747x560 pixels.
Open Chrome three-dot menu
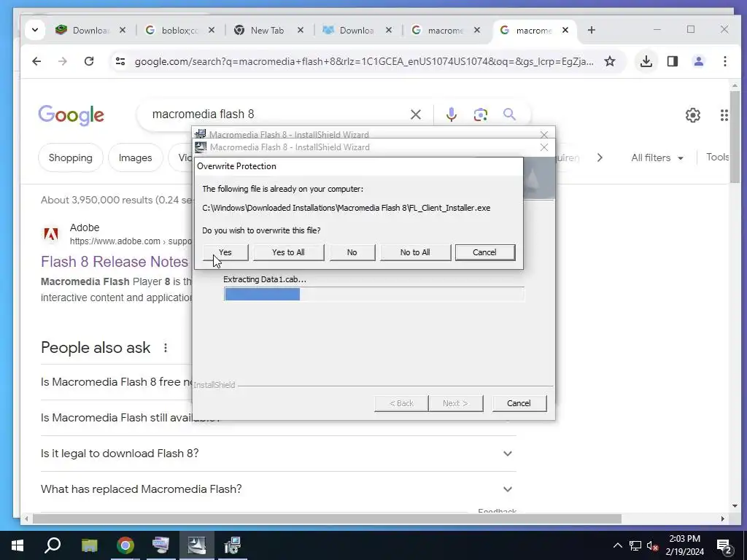[724, 61]
